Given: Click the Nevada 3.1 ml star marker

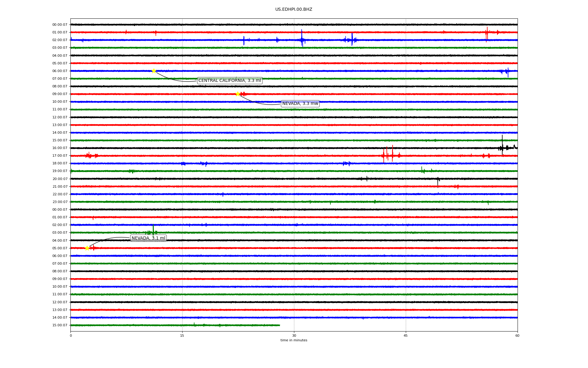Looking at the screenshot, I should pyautogui.click(x=87, y=248).
